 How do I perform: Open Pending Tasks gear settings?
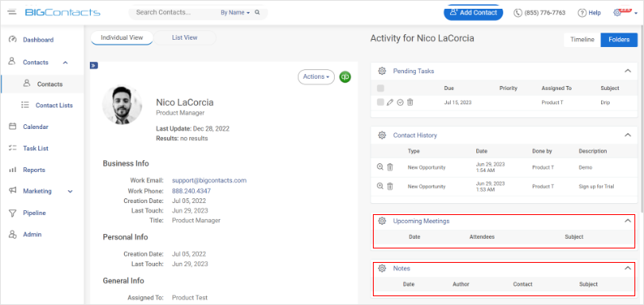(382, 71)
